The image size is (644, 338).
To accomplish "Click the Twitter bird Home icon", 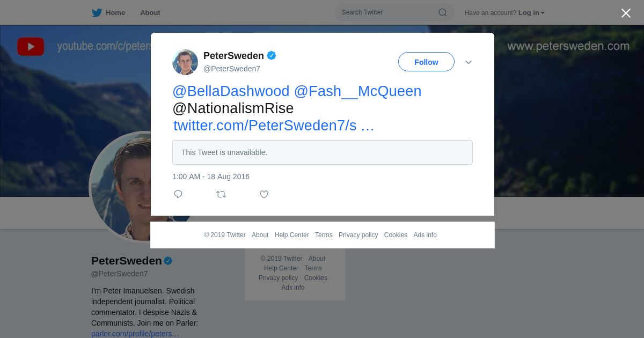I will [x=97, y=13].
